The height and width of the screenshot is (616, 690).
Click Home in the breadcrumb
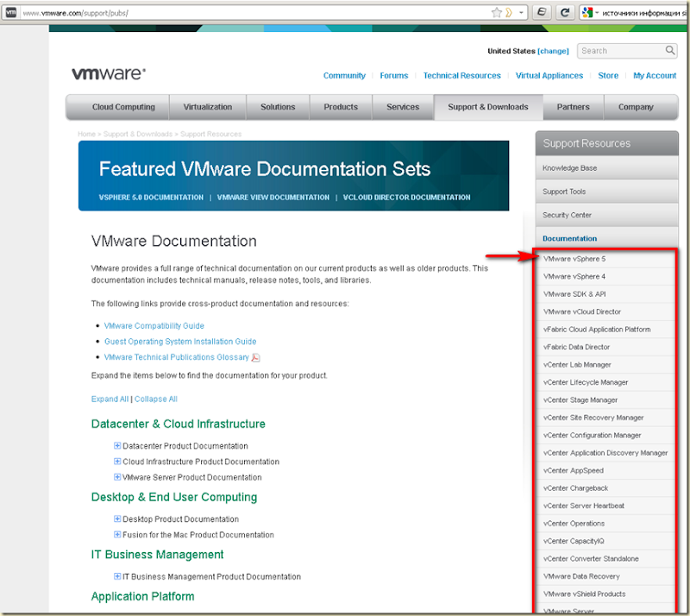pyautogui.click(x=86, y=134)
